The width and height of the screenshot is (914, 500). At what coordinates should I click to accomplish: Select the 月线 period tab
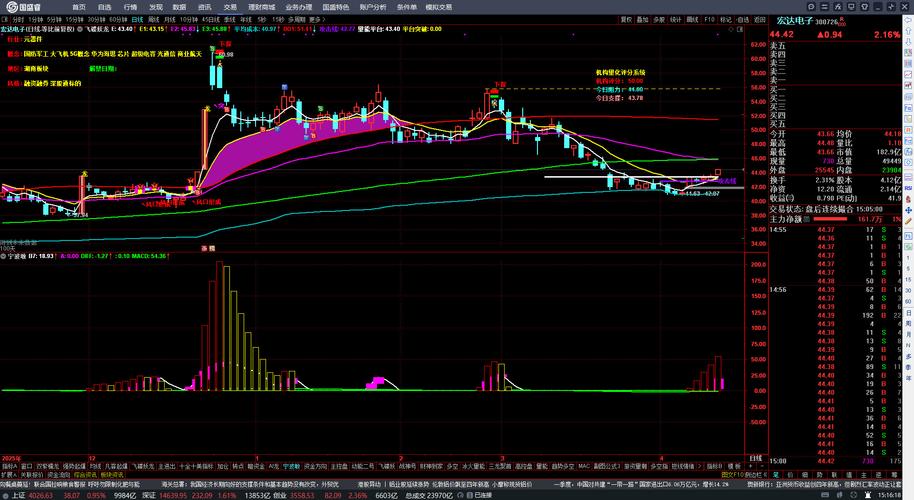pyautogui.click(x=170, y=19)
